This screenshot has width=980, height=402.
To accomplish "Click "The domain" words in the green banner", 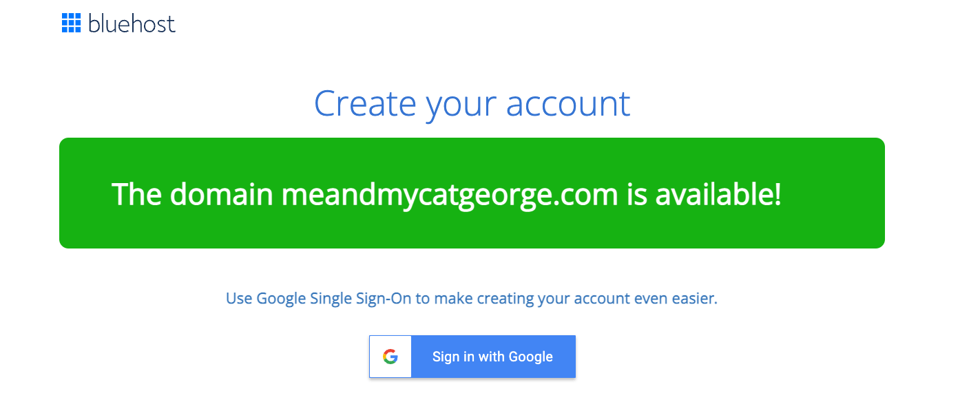I will click(x=192, y=195).
